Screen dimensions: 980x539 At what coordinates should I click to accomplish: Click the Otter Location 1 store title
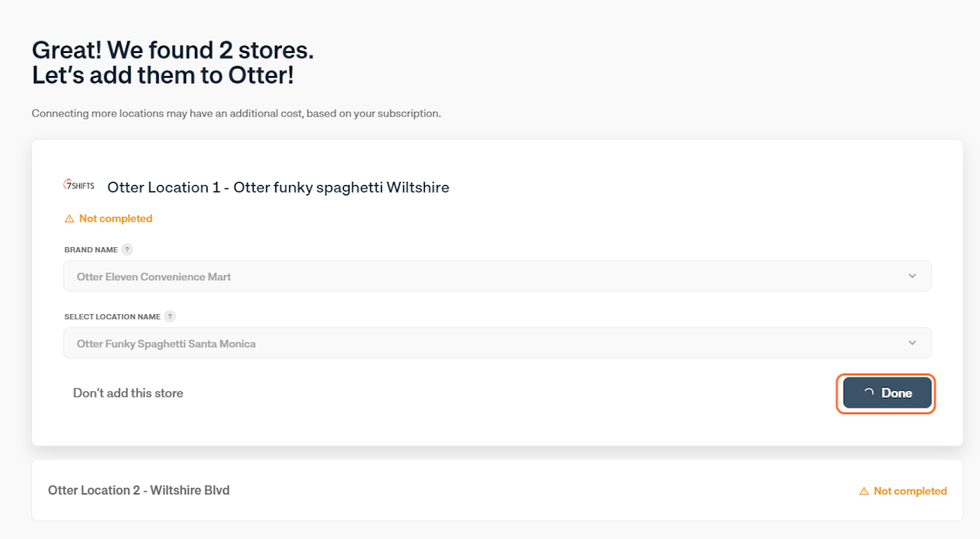click(278, 188)
